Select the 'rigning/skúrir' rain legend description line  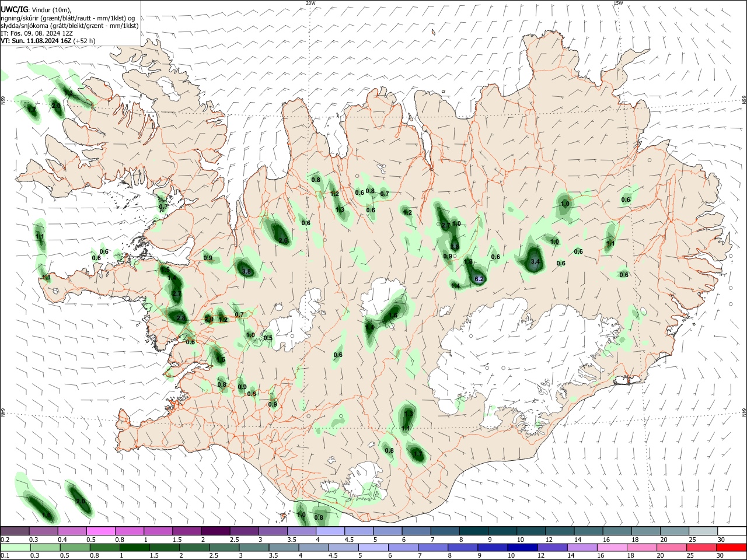coord(69,18)
